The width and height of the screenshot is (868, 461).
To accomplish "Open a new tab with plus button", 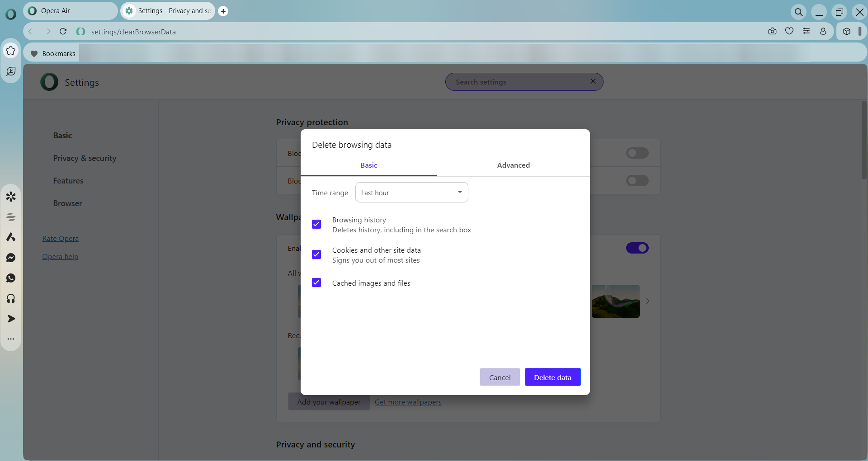I will click(223, 11).
